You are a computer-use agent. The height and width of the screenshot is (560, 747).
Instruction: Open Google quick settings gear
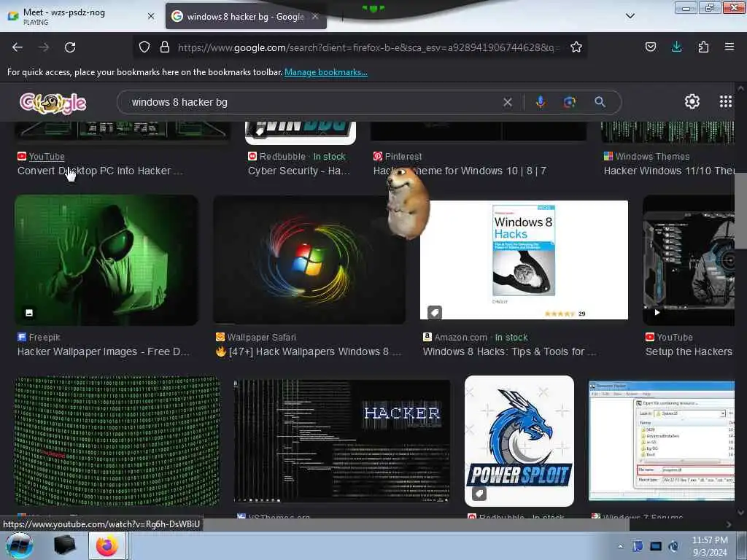click(692, 101)
